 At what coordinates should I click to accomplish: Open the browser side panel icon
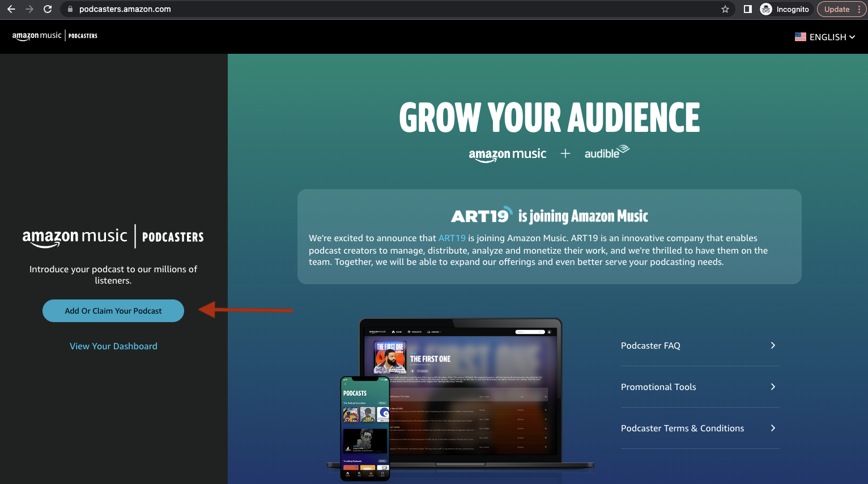coord(748,9)
